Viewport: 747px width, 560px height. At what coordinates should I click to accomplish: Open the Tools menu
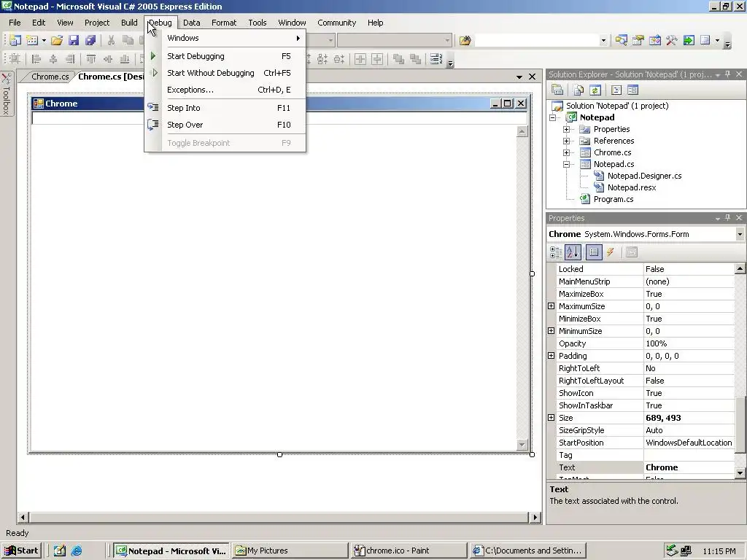(258, 23)
